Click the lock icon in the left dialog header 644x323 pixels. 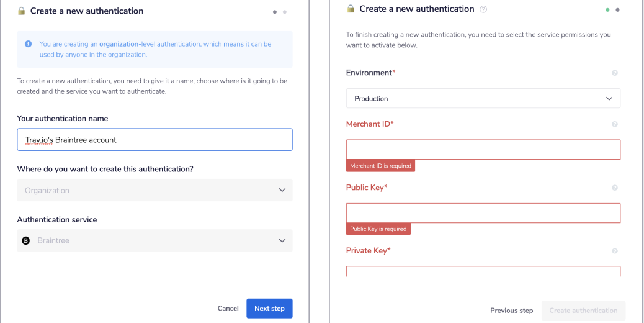(x=22, y=11)
